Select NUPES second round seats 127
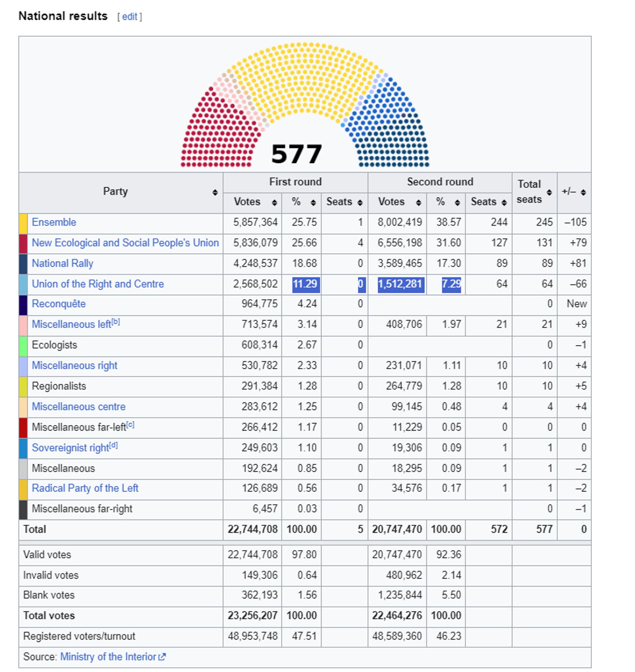Viewport: 635px width, 672px height. tap(499, 243)
